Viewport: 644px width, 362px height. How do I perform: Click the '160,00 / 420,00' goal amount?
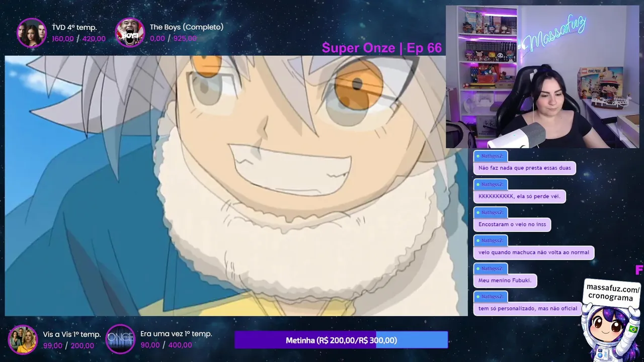79,39
